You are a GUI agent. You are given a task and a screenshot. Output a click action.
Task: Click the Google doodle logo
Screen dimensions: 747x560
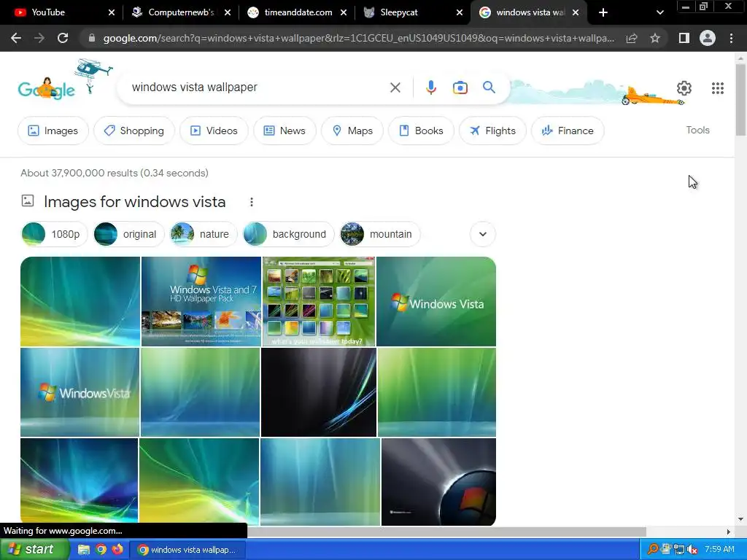(47, 88)
